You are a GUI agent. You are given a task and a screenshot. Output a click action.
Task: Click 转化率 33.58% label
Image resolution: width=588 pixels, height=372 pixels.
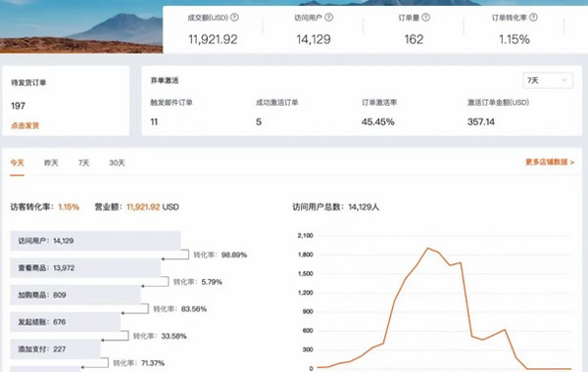point(160,336)
